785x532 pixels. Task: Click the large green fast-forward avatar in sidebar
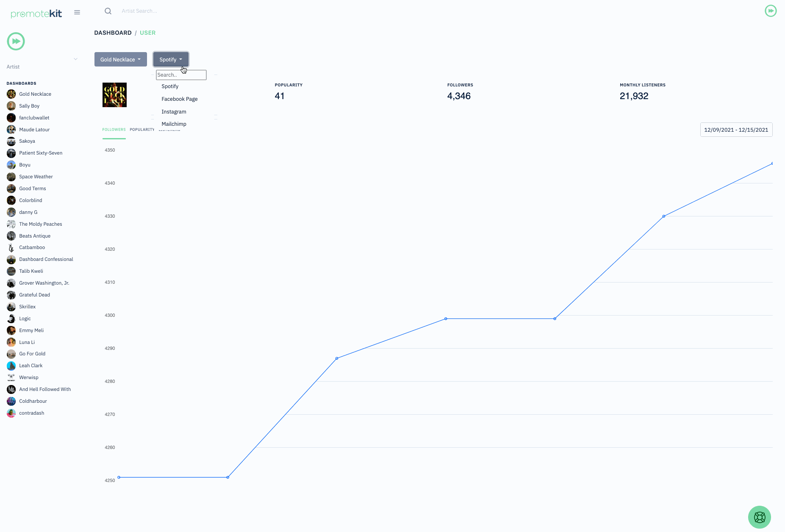(16, 41)
